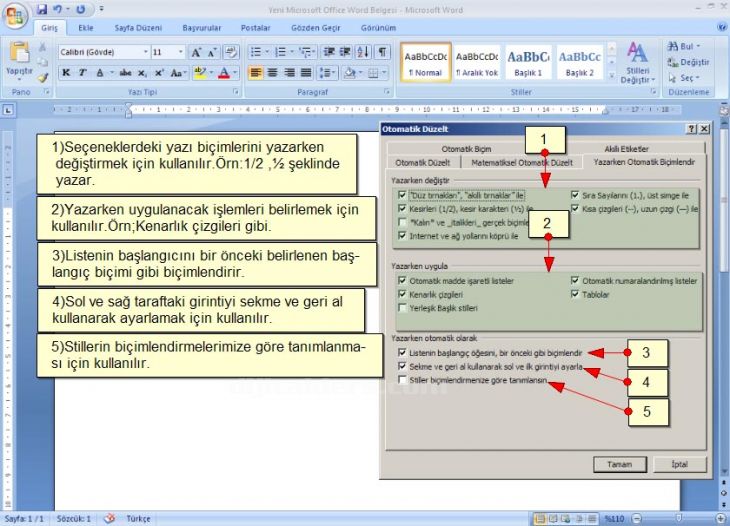Click the Save icon in quick access toolbar

[42, 9]
